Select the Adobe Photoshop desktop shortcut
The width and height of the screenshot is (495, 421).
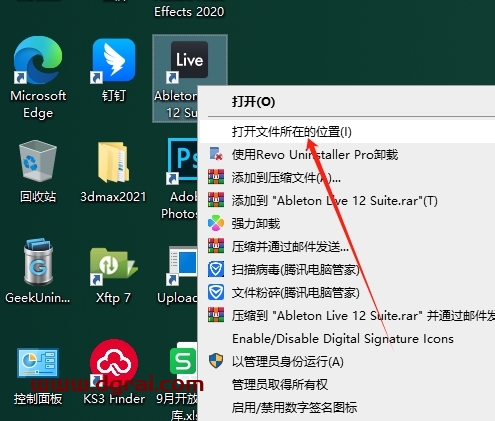pyautogui.click(x=182, y=161)
